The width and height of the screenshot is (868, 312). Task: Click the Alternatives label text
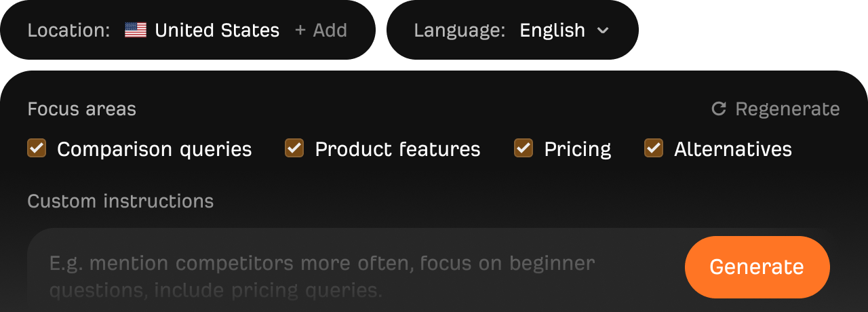732,149
